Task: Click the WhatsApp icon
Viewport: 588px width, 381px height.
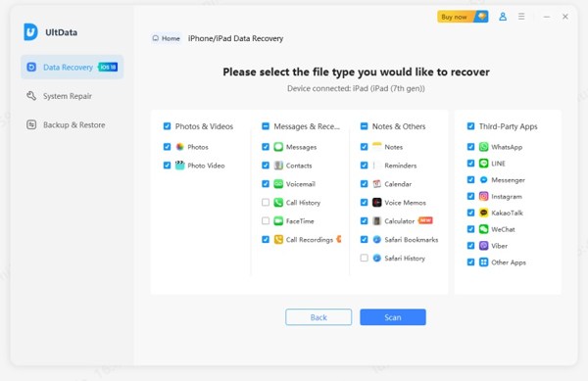Action: tap(484, 147)
